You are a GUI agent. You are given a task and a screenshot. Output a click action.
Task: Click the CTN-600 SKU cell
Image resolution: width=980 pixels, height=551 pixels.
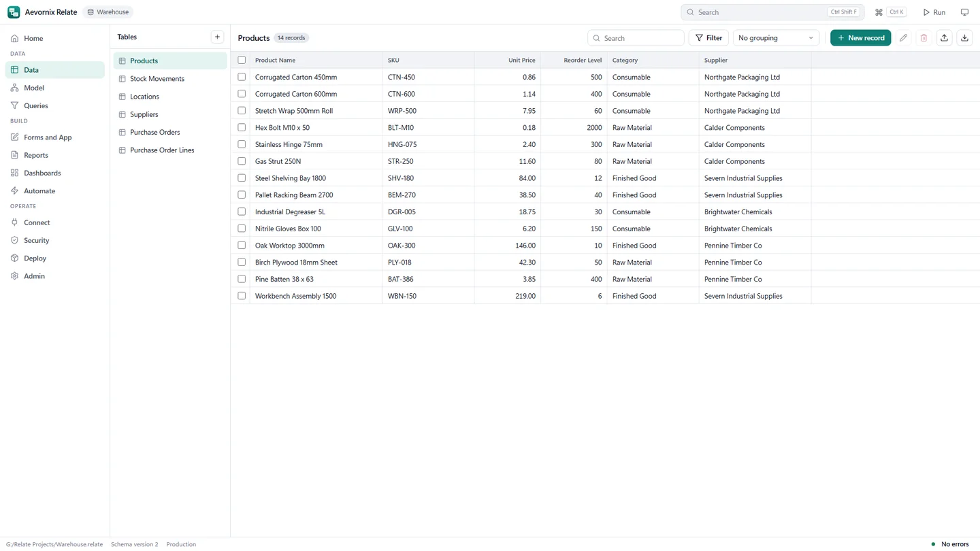pos(428,94)
